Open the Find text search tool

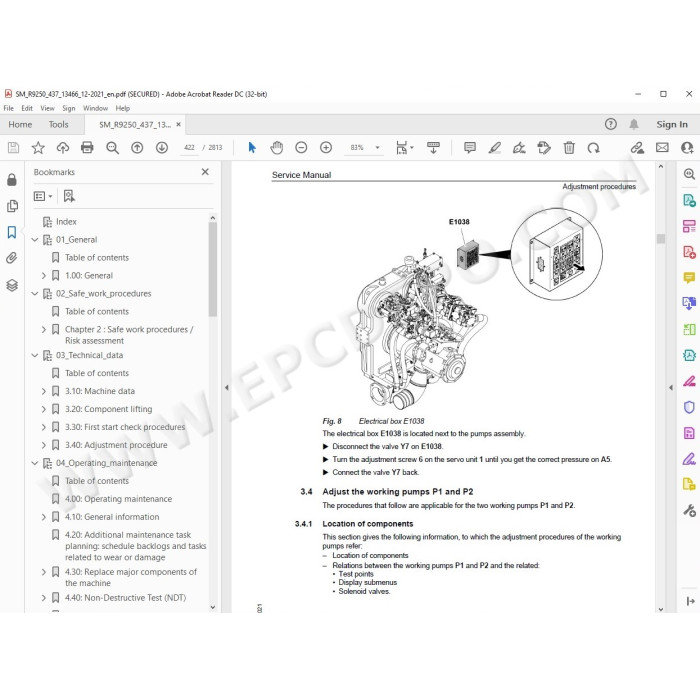pyautogui.click(x=112, y=148)
